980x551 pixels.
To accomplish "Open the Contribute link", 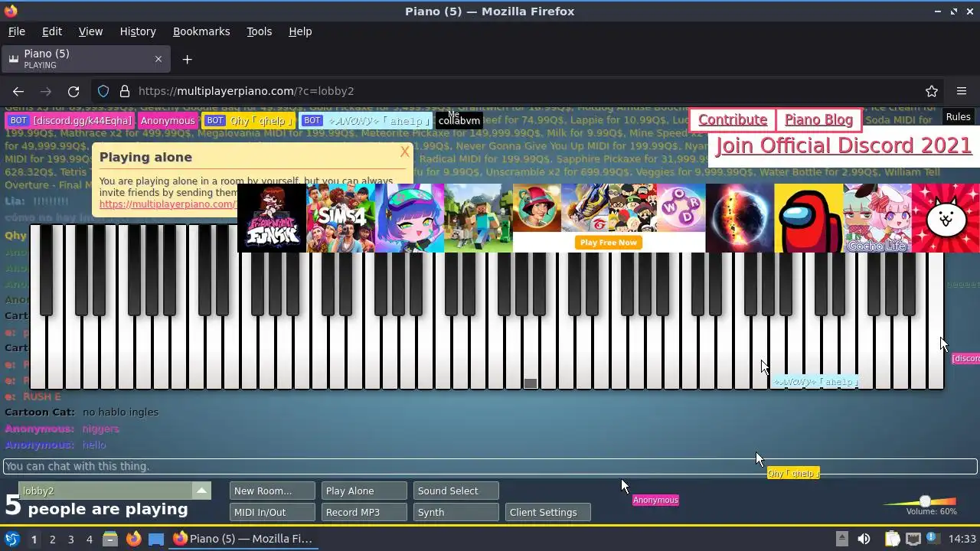I will coord(733,120).
